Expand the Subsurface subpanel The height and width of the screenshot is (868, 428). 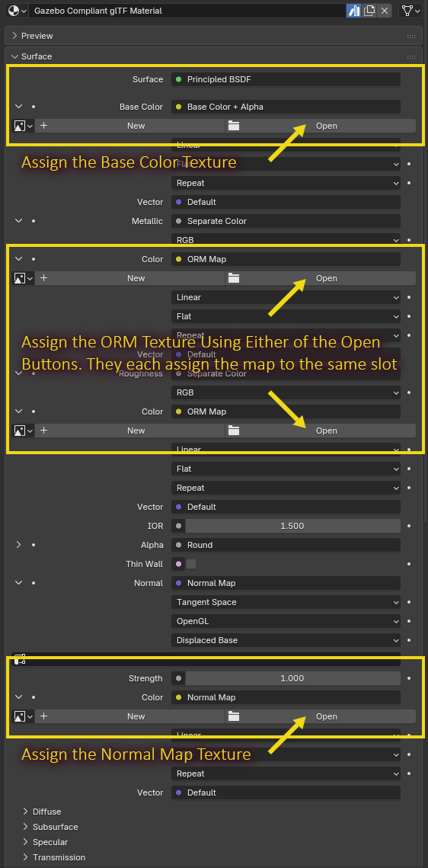tap(25, 827)
